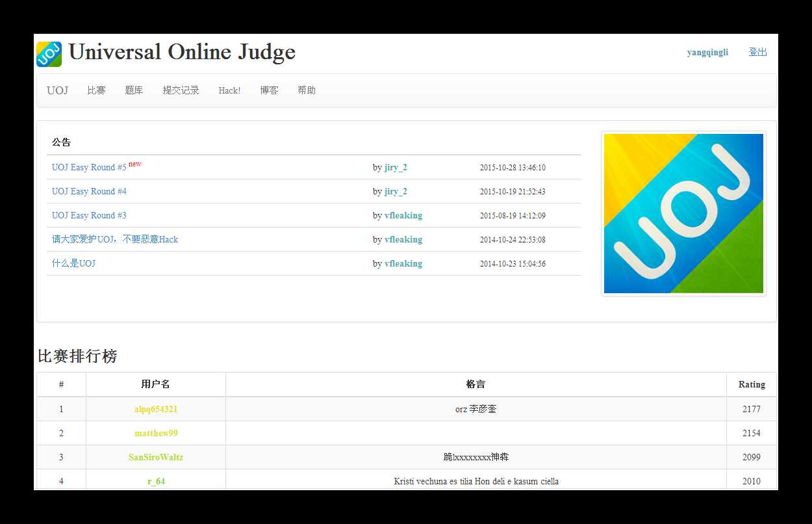Click motto Kristi vechuna es tilia
The height and width of the screenshot is (524, 812).
[x=476, y=482]
